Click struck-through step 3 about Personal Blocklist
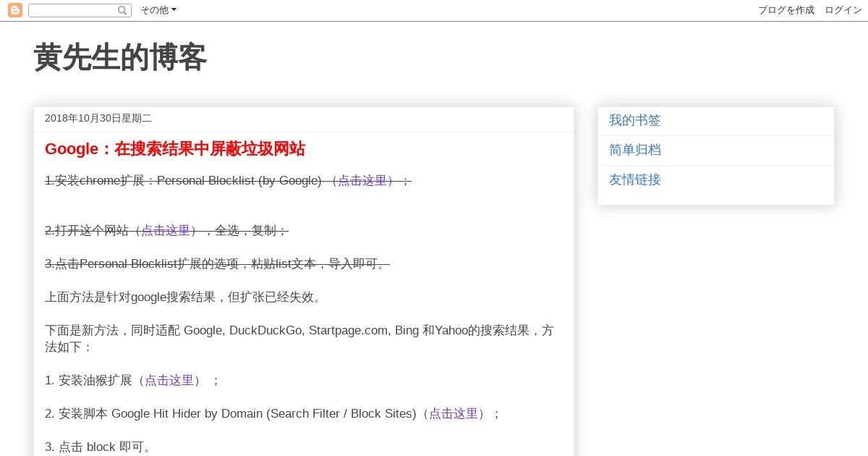This screenshot has width=868, height=456. pyautogui.click(x=217, y=264)
